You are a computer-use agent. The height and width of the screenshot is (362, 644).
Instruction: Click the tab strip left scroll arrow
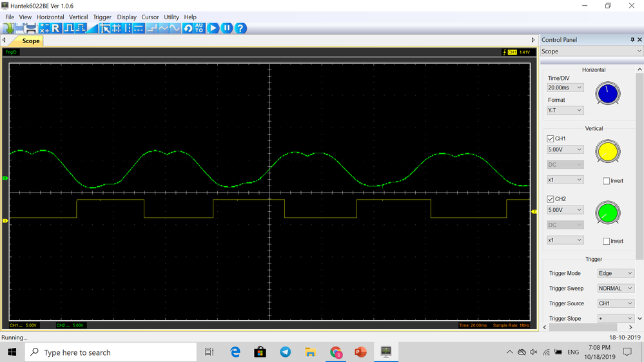point(4,40)
